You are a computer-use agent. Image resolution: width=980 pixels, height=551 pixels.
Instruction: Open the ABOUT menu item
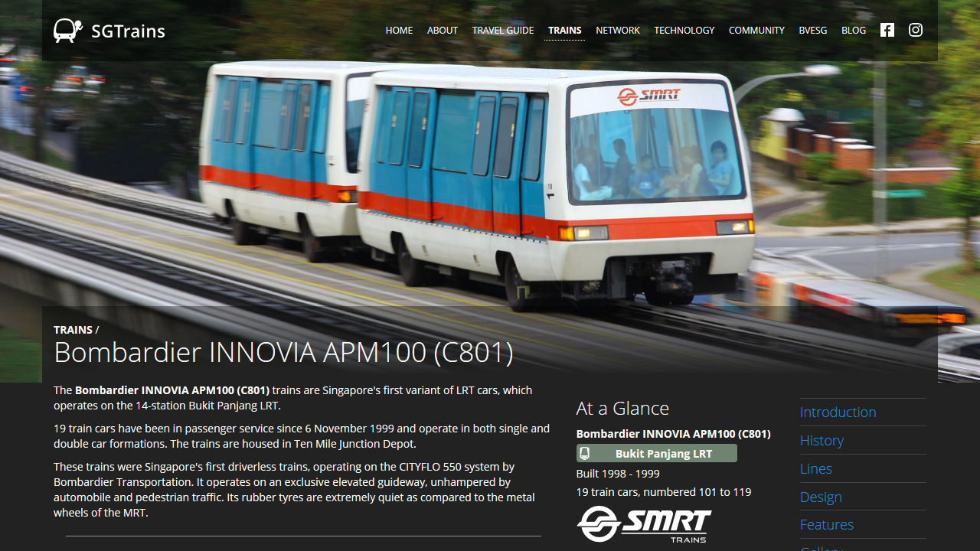[x=443, y=31]
